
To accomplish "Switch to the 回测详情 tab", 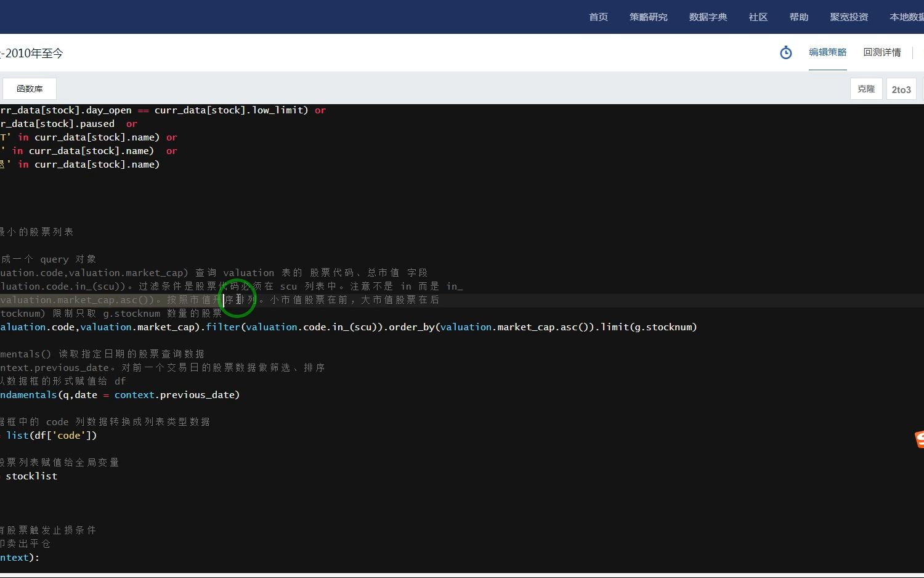I will click(x=882, y=52).
